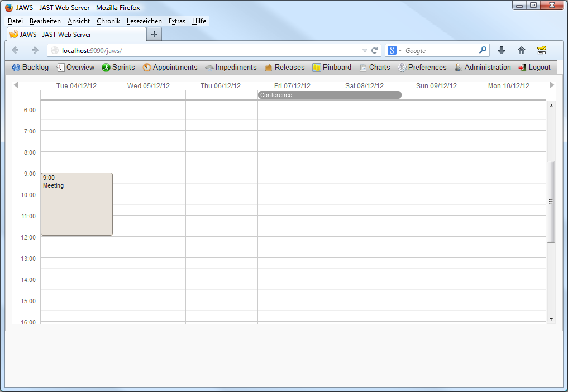Select the 9:00 Meeting appointment
Screen dimensions: 568x392
click(76, 204)
